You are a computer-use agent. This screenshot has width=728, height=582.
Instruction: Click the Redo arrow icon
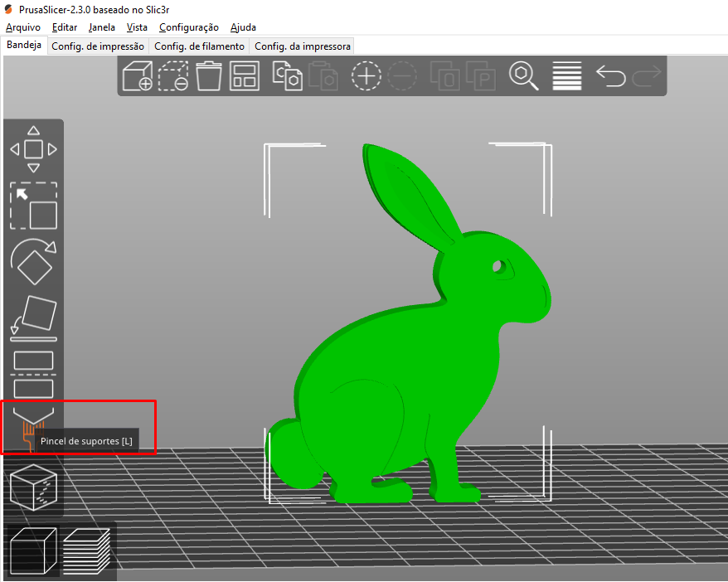tap(646, 75)
